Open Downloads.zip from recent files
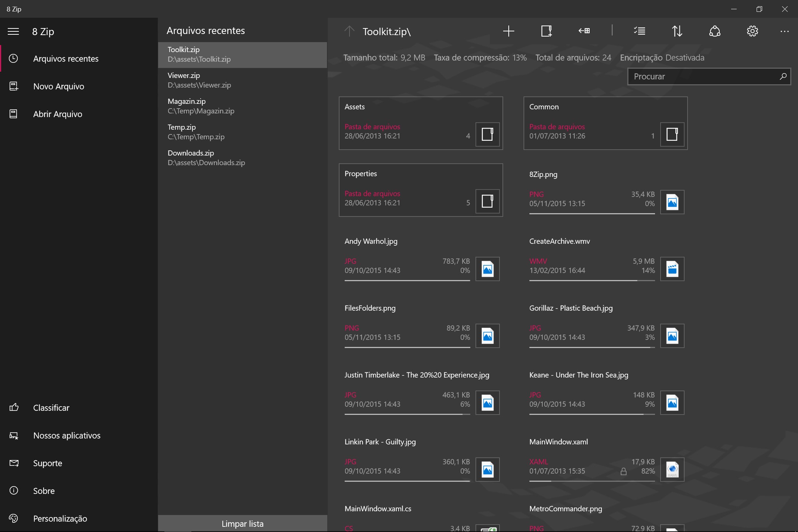This screenshot has width=798, height=532. pyautogui.click(x=243, y=158)
